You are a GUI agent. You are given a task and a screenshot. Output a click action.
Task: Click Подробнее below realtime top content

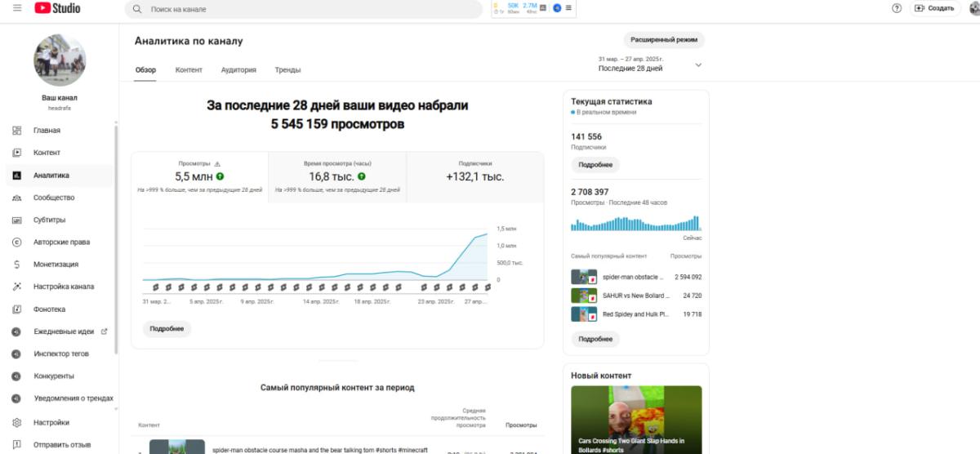point(595,339)
